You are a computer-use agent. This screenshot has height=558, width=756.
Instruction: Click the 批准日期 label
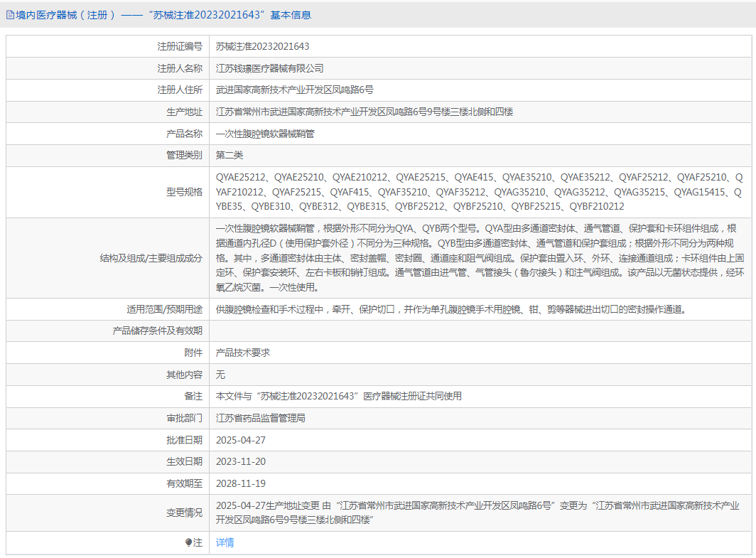[184, 440]
